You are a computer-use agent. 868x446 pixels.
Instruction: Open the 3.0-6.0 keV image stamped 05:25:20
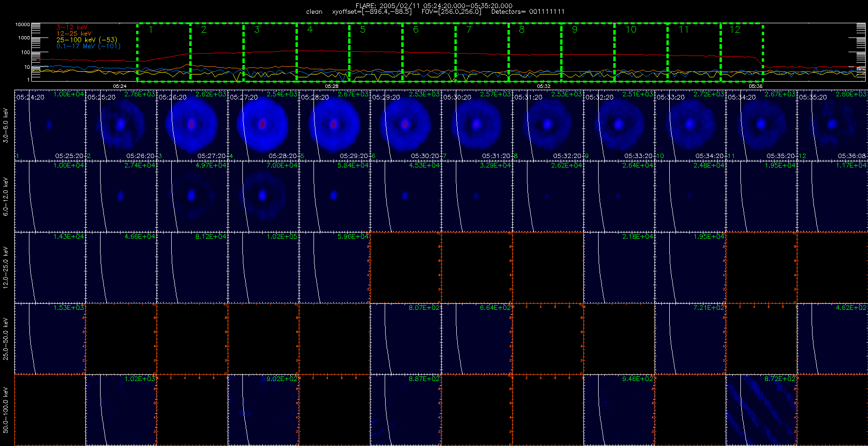coord(121,125)
